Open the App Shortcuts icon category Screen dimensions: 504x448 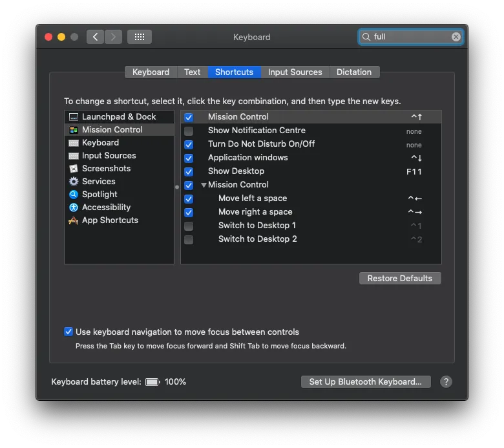point(74,220)
